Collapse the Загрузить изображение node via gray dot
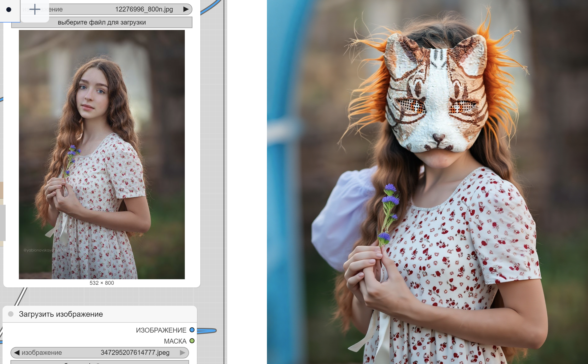588x364 pixels. [x=11, y=314]
